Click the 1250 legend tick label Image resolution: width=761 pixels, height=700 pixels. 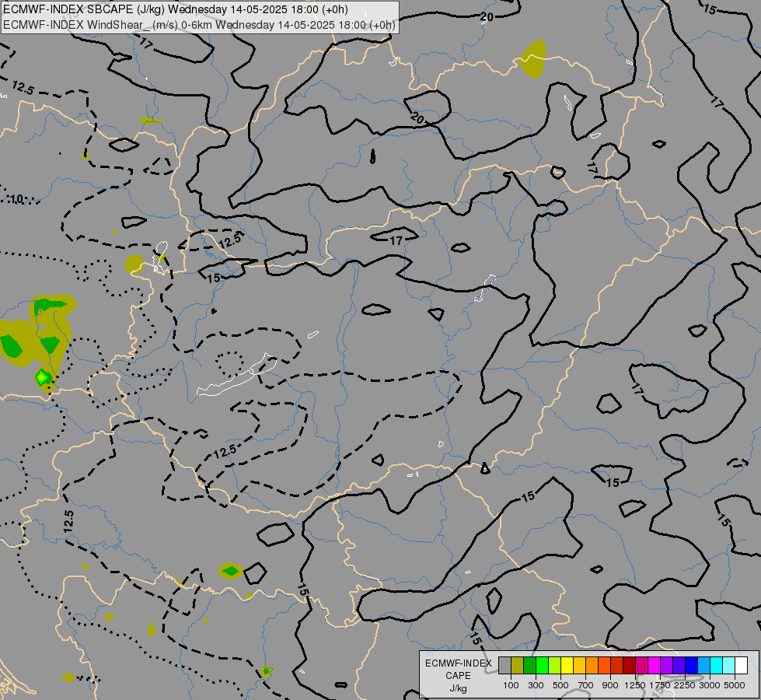635,685
